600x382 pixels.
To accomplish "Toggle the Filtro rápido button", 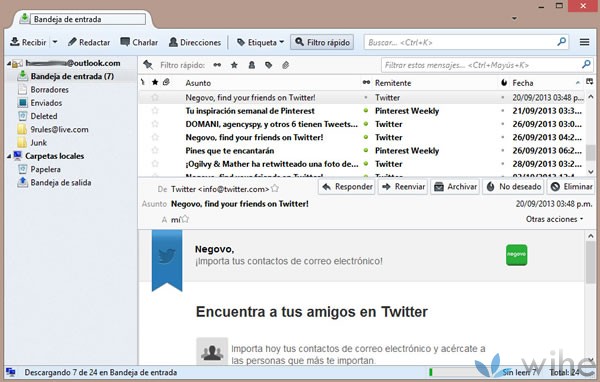I will point(322,42).
